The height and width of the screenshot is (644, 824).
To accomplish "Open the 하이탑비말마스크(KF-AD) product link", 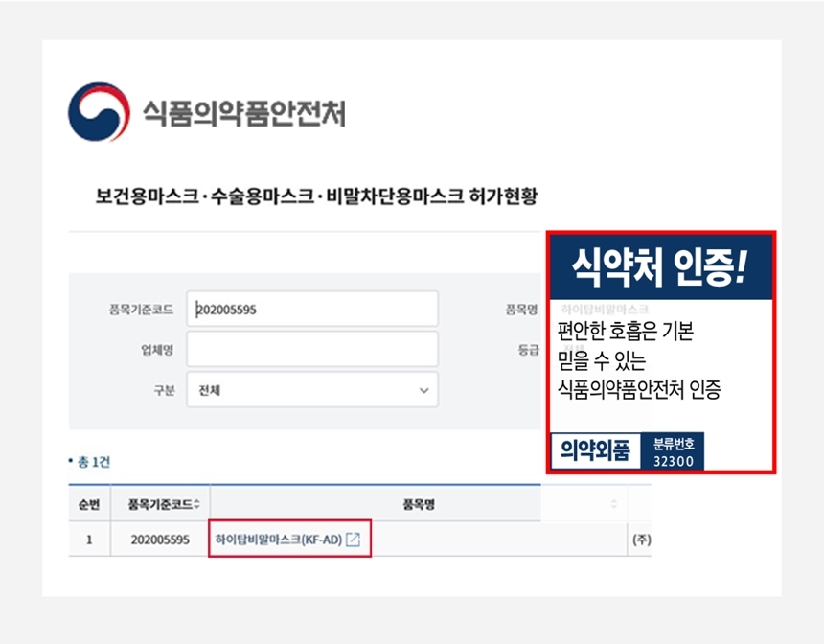I will (279, 540).
